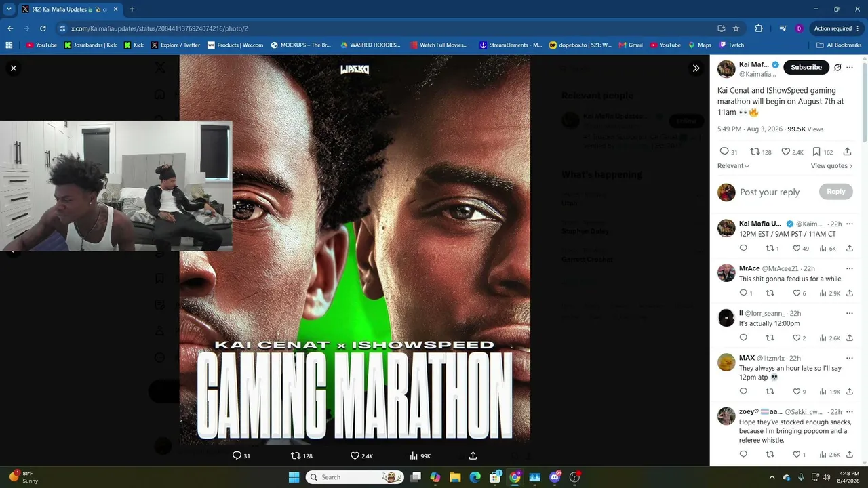Open Grok explain icon beside Subscribe

[837, 68]
